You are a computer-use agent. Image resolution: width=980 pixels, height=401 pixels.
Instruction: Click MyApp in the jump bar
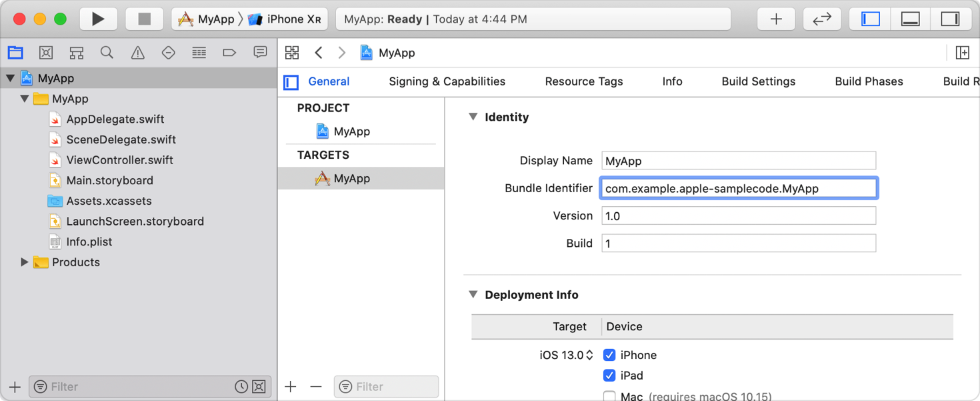click(x=387, y=53)
